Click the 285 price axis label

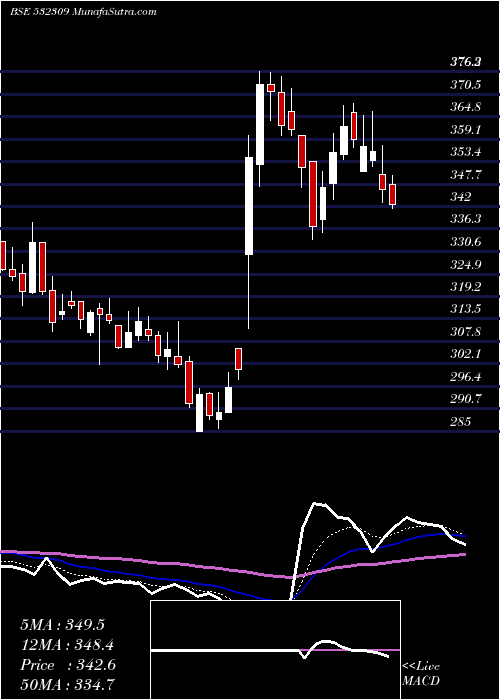(461, 421)
